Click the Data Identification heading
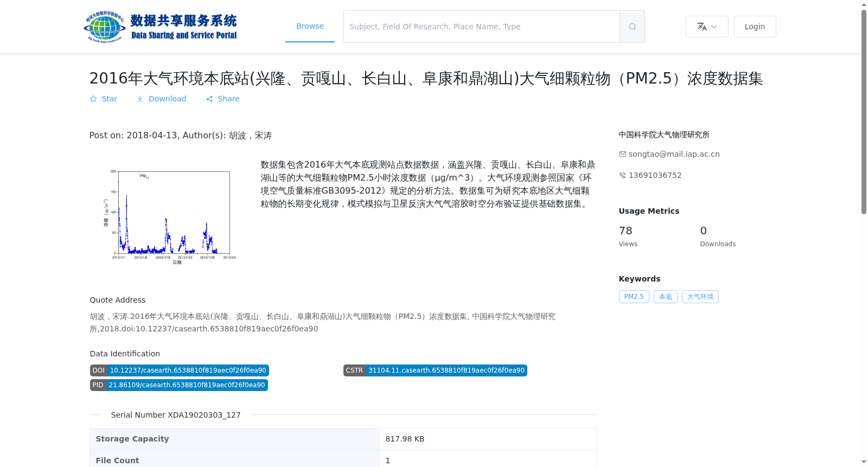The width and height of the screenshot is (868, 467). point(125,354)
